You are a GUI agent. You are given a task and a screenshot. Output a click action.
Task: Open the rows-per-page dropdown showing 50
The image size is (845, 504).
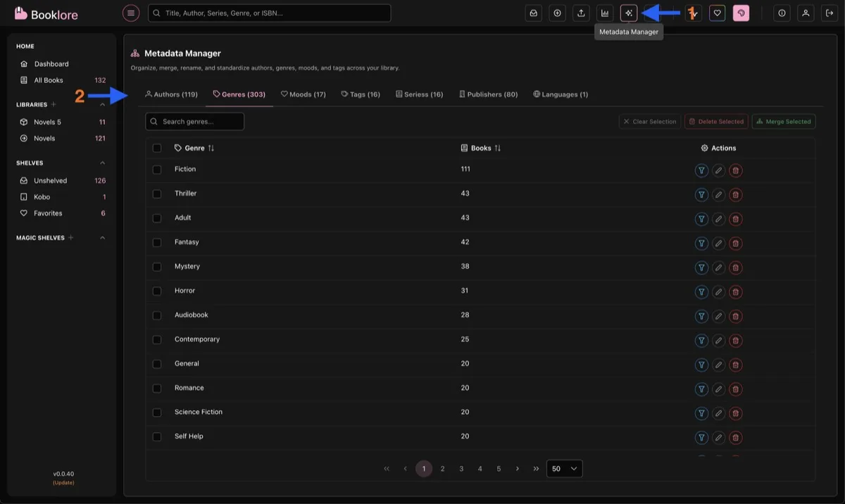tap(564, 469)
